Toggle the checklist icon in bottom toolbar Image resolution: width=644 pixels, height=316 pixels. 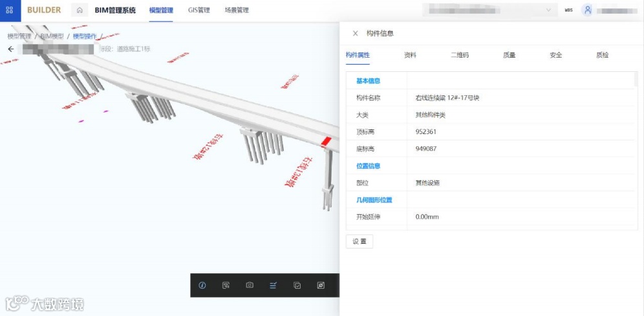[273, 285]
